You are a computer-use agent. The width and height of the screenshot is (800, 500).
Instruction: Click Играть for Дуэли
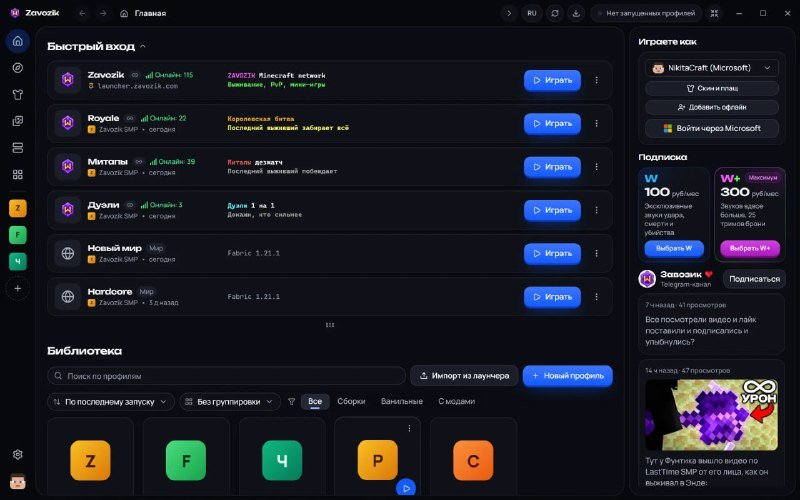(x=553, y=210)
